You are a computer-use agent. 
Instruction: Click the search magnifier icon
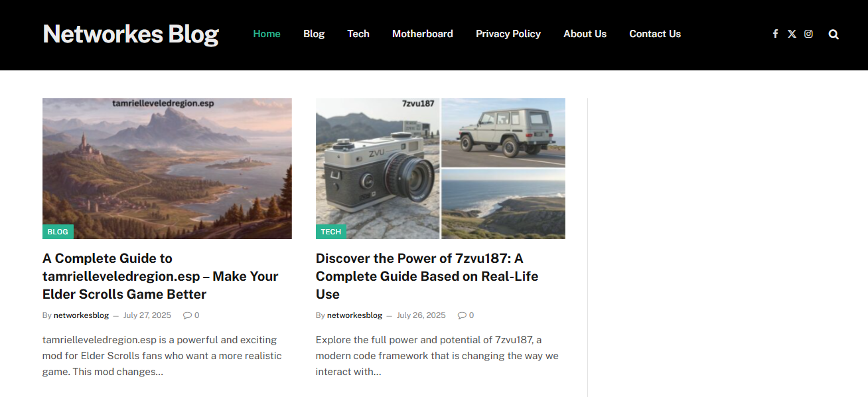[x=833, y=35]
